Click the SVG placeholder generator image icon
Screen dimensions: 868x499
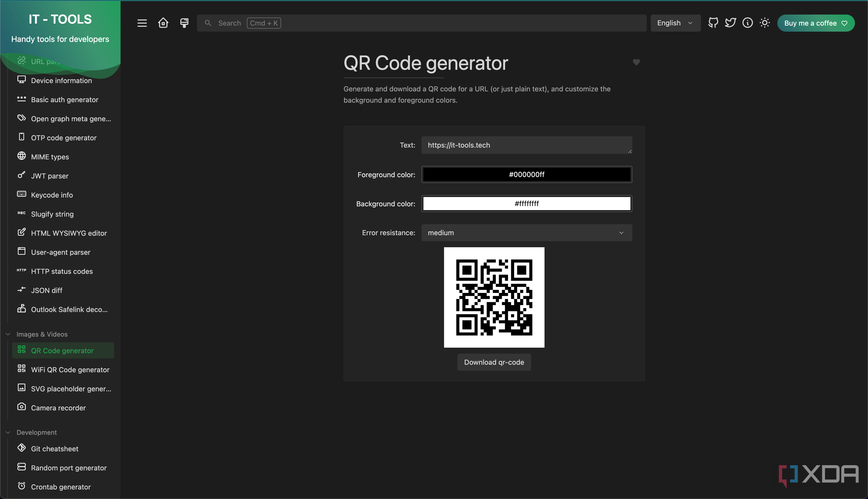22,388
